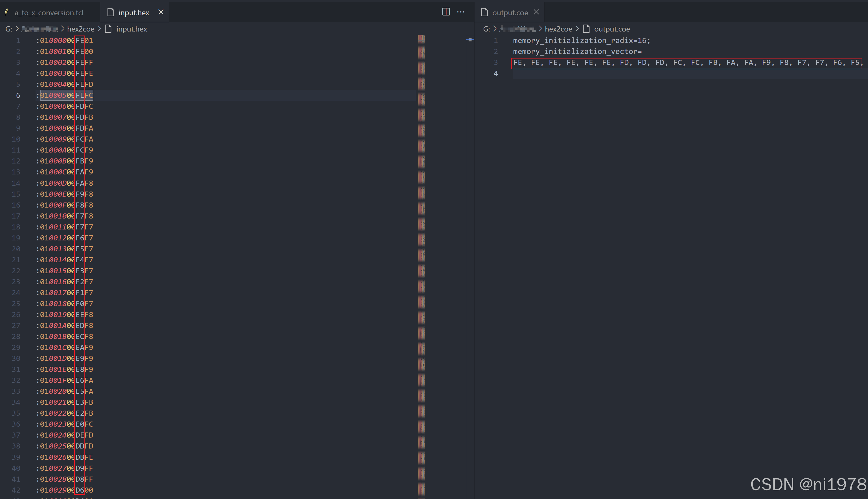Image resolution: width=868 pixels, height=499 pixels.
Task: Click the input.hex breadcrumb label
Action: click(x=132, y=29)
